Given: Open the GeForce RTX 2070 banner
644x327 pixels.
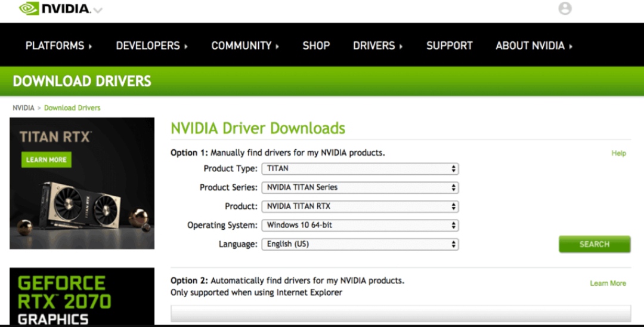Looking at the screenshot, I should (82, 296).
